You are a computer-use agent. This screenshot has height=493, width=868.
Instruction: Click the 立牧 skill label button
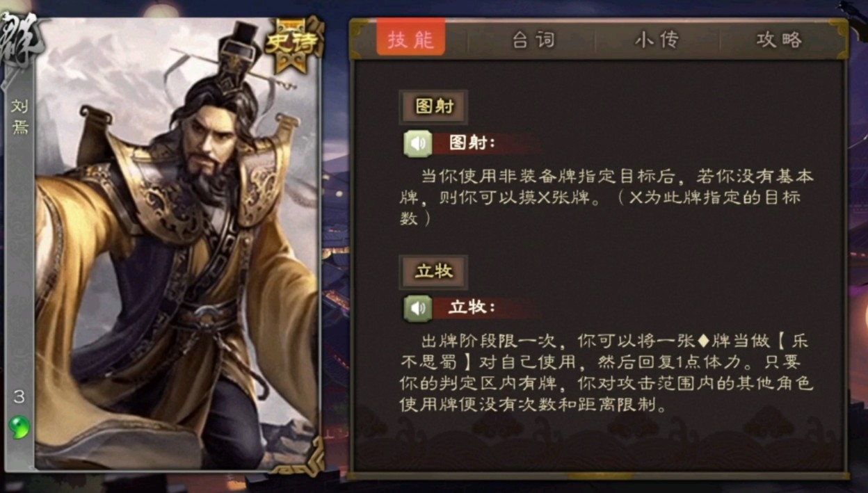pos(433,271)
